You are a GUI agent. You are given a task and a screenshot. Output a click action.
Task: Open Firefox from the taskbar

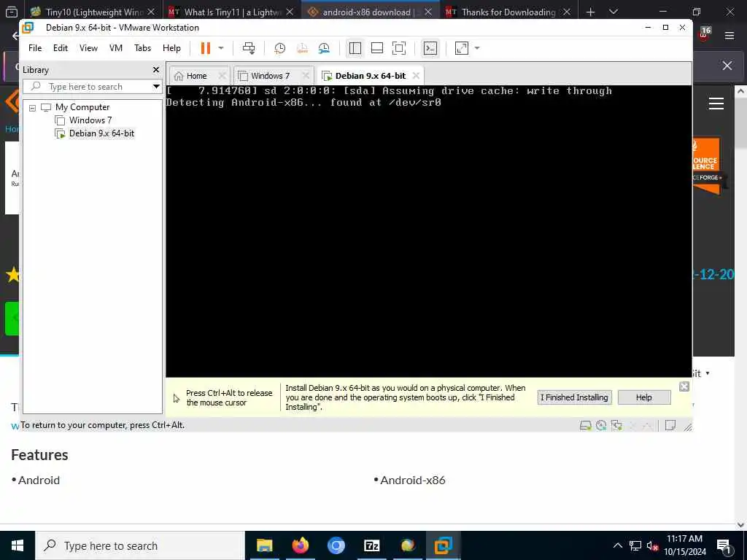tap(300, 545)
